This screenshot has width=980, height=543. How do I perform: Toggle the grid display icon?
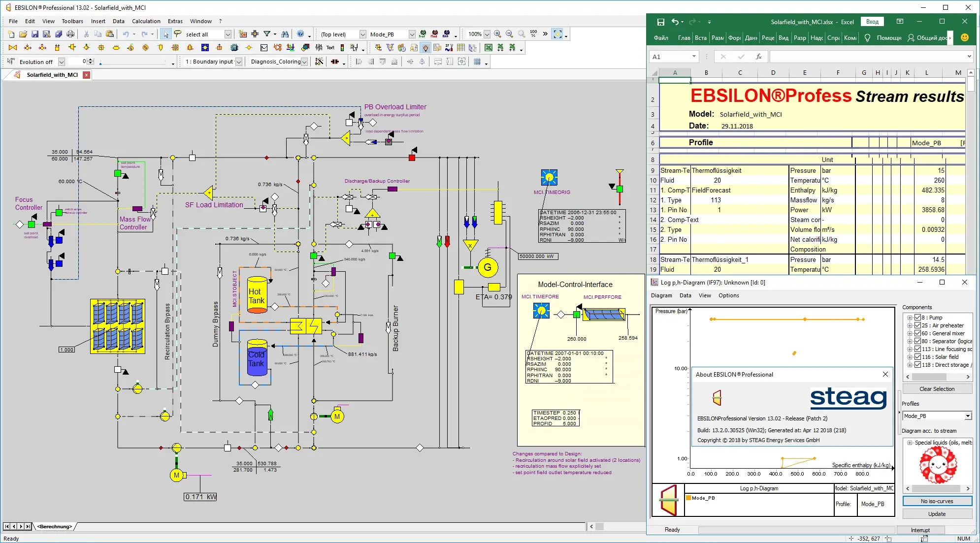(477, 62)
